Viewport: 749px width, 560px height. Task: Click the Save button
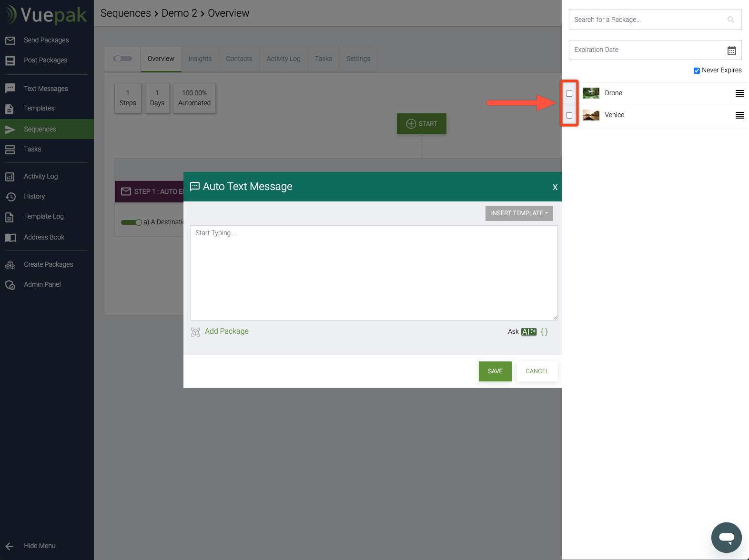[x=495, y=371]
